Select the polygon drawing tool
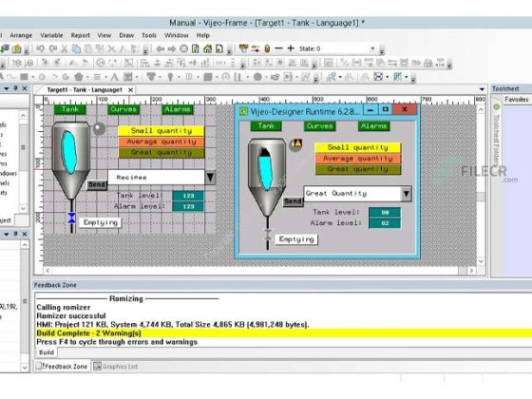This screenshot has height=399, width=532. point(79,77)
